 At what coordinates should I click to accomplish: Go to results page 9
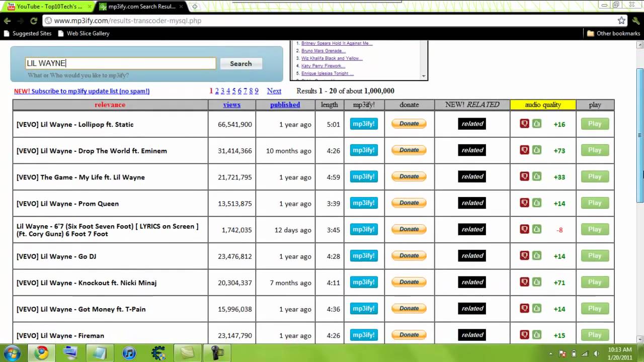(257, 91)
